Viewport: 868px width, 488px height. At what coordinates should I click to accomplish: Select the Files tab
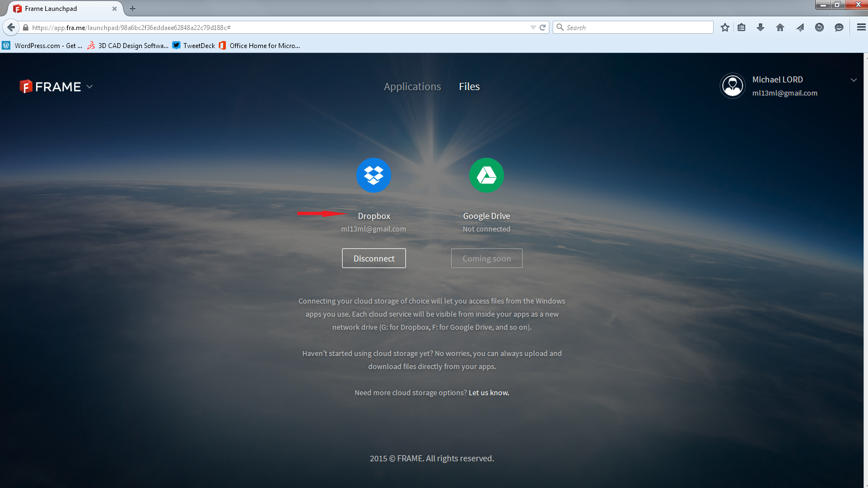[469, 87]
